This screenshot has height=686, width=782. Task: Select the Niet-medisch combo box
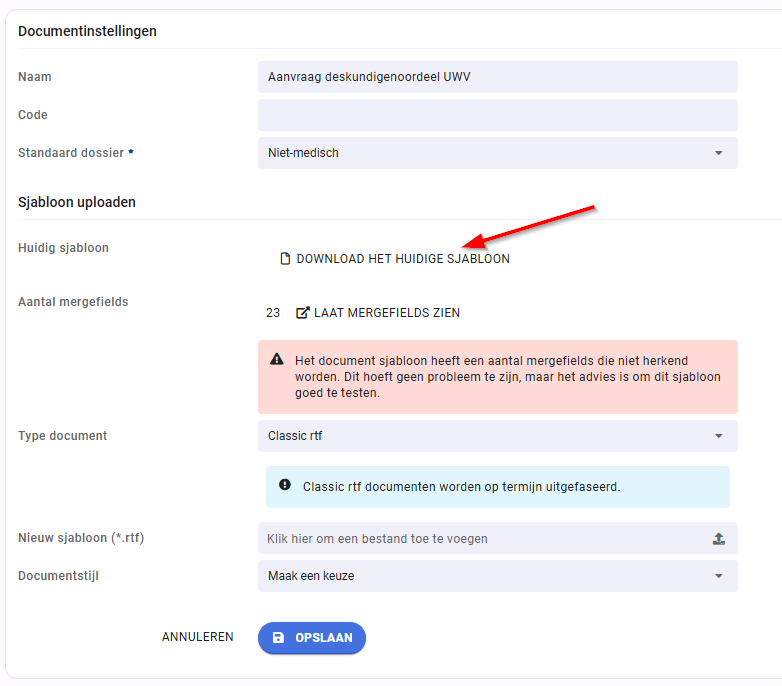pyautogui.click(x=497, y=153)
